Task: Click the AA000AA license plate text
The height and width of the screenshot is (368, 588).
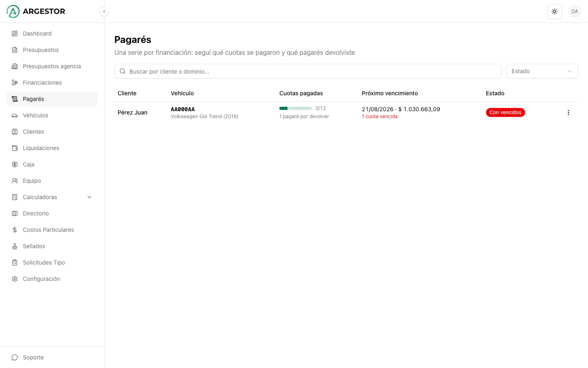Action: click(x=183, y=109)
